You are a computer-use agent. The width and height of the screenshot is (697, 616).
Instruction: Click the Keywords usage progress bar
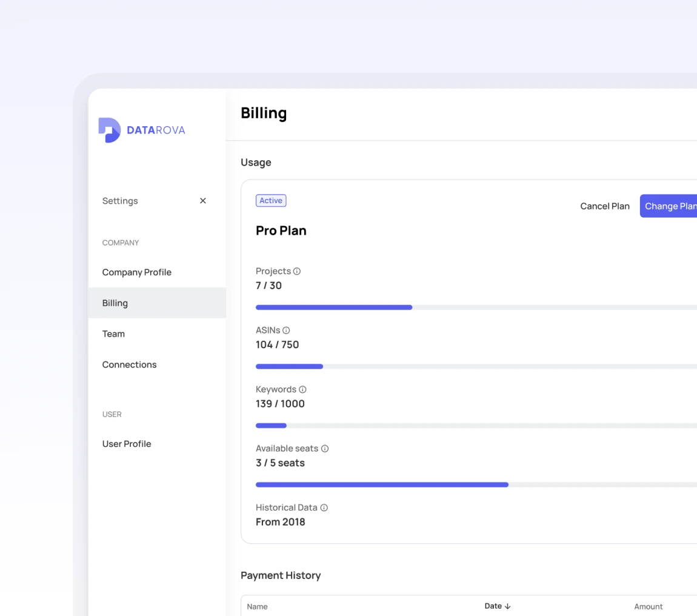(476, 426)
